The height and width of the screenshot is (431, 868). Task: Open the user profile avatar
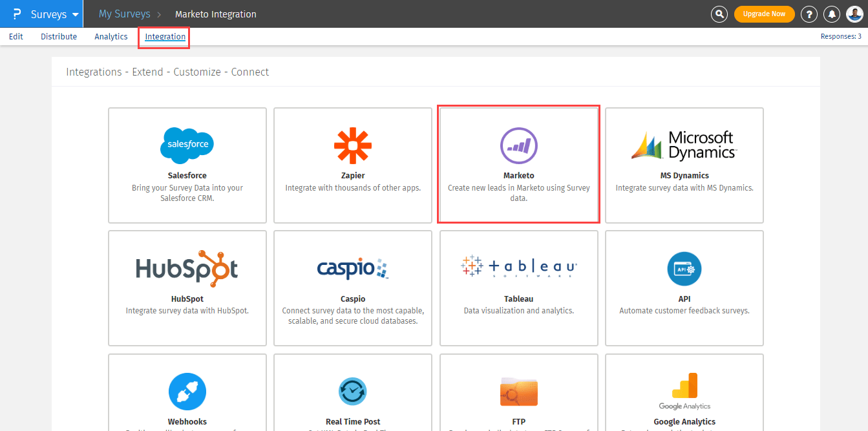coord(854,14)
